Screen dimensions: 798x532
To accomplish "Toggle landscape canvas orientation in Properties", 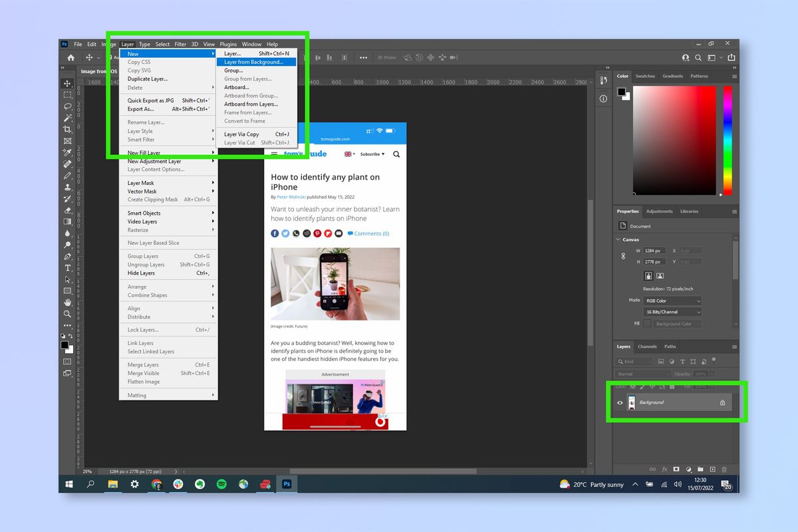I will click(x=660, y=275).
